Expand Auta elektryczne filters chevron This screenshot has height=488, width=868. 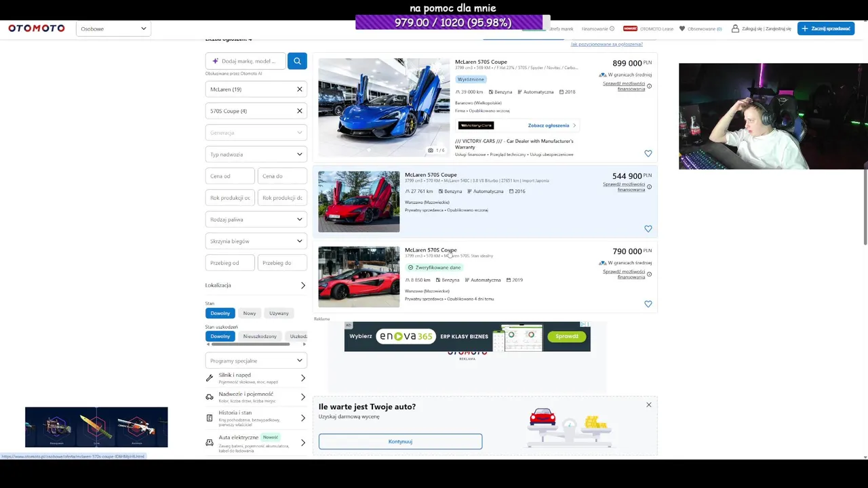(x=302, y=443)
